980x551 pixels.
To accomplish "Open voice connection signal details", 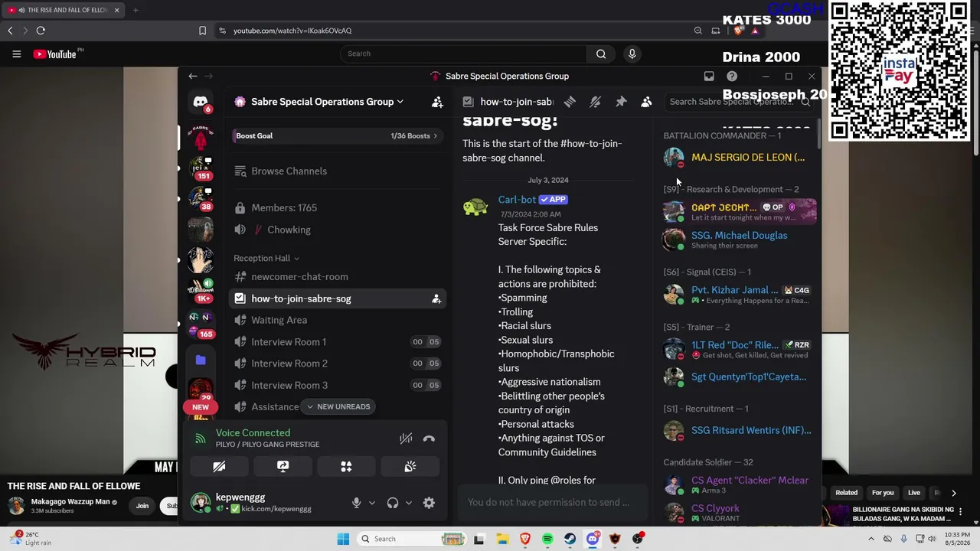I will 201,439.
